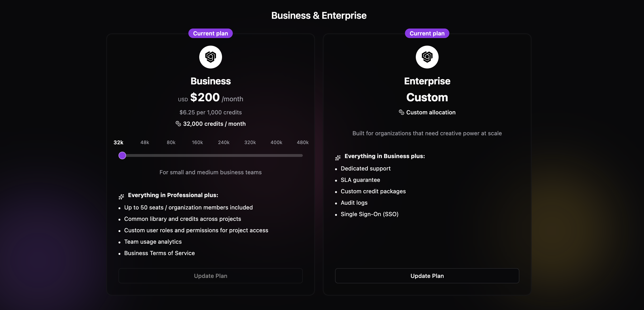Select the 320k credits tier label
Screen dimensions: 644x310
pos(250,142)
